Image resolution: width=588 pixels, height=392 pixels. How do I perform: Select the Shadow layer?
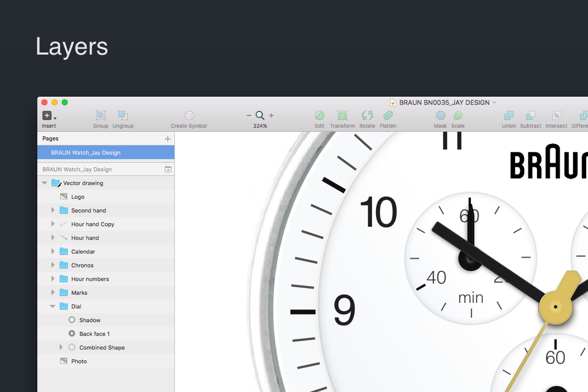(x=106, y=320)
